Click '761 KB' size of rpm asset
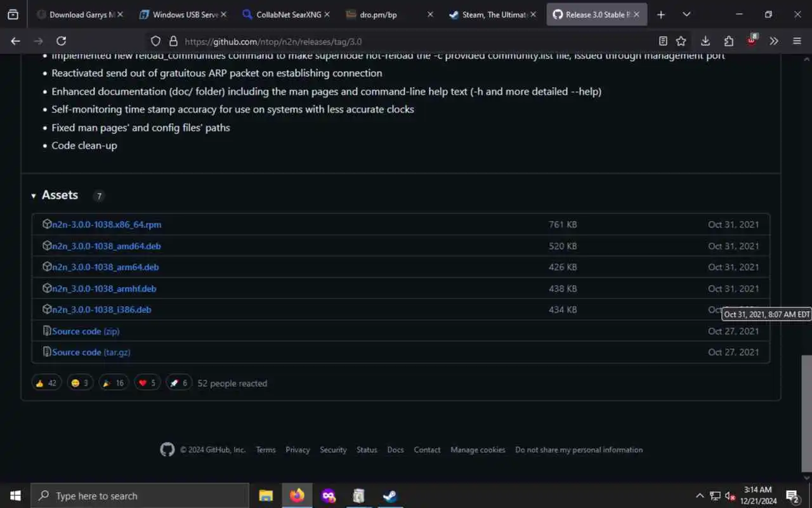This screenshot has height=508, width=812. point(563,225)
